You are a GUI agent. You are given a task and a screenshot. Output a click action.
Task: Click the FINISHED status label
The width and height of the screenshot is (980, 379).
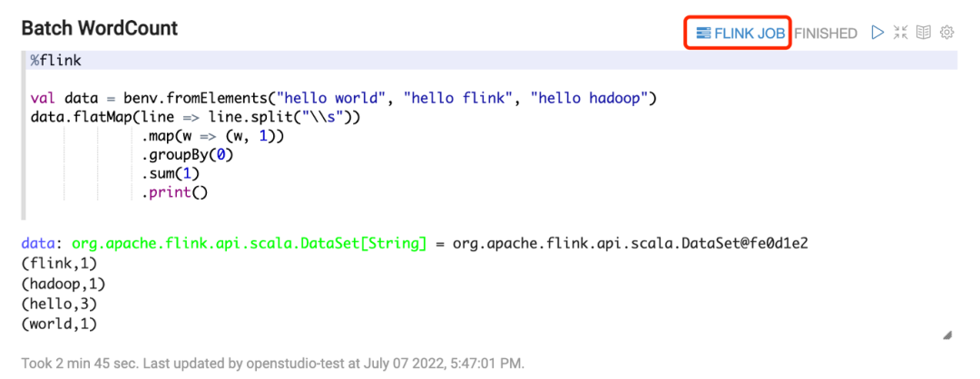[826, 34]
